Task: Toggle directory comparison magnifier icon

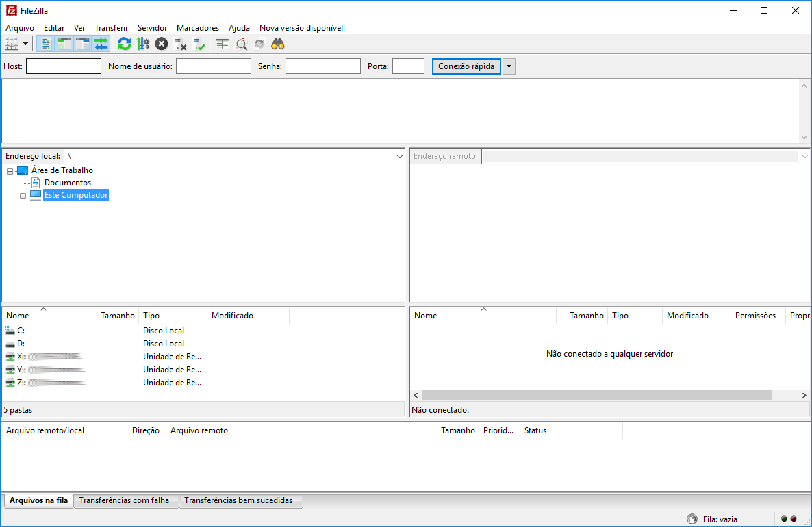Action: tap(241, 44)
